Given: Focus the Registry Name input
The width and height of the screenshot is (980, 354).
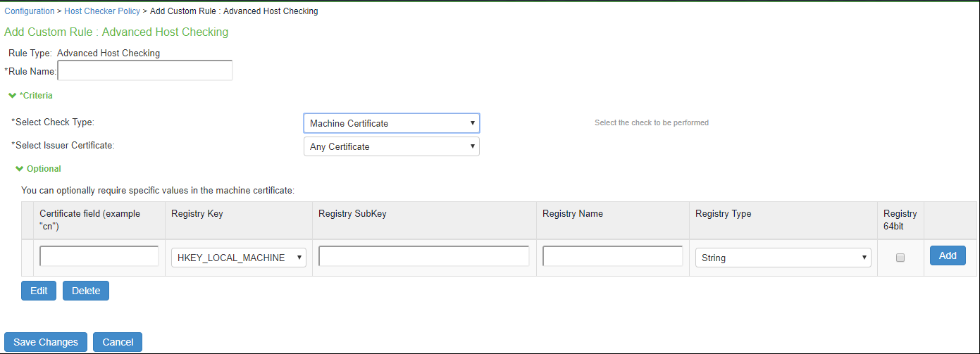Looking at the screenshot, I should click(613, 256).
